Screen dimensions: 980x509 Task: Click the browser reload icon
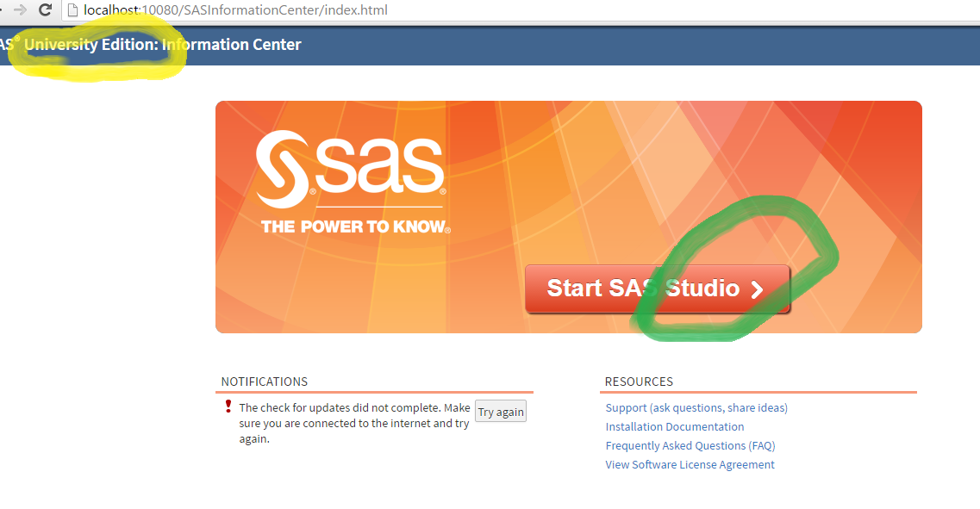click(x=45, y=10)
